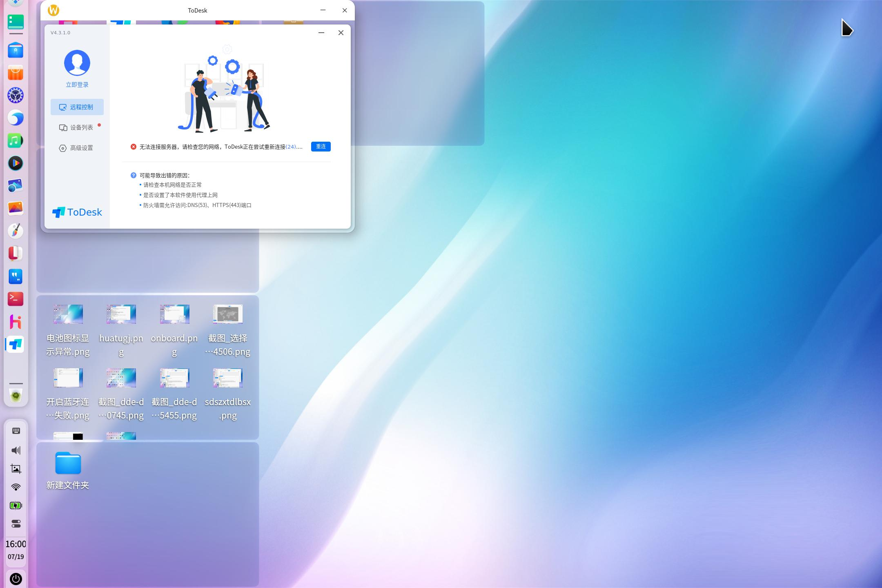This screenshot has height=588, width=882.
Task: Launch the terminal from the dock
Action: pos(15,299)
